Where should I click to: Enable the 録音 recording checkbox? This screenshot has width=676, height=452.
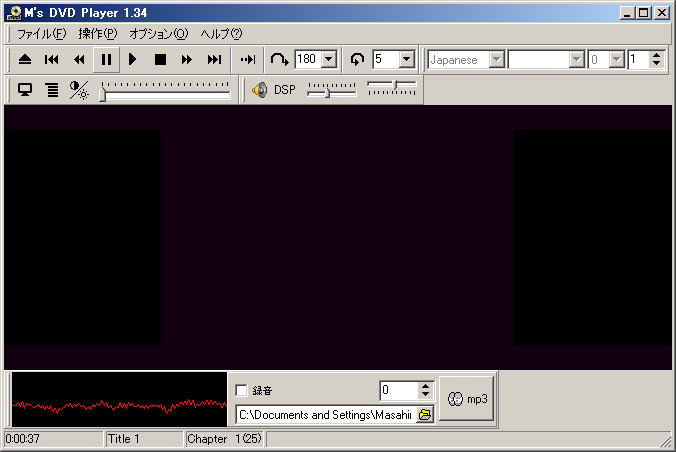241,390
